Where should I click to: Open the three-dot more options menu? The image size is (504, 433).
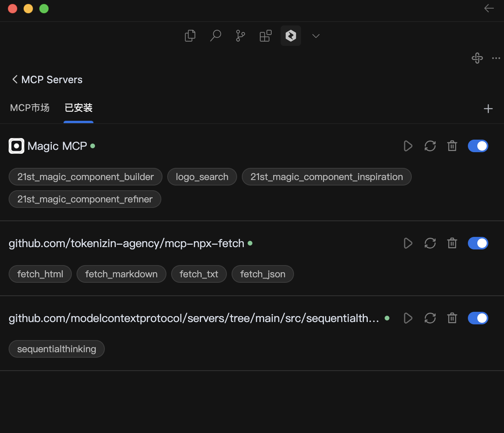tap(496, 58)
